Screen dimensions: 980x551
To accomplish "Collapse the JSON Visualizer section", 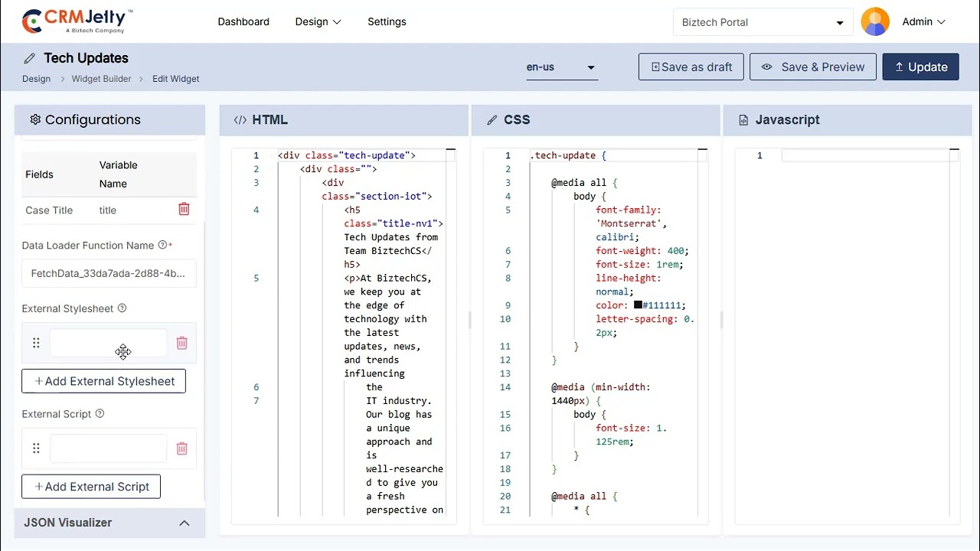I will pos(184,523).
